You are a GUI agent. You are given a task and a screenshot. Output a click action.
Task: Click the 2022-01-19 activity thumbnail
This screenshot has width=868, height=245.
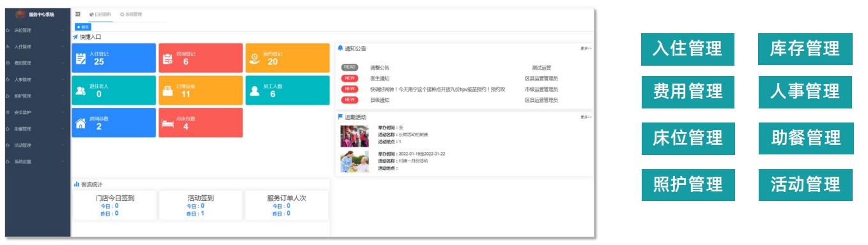pyautogui.click(x=355, y=161)
